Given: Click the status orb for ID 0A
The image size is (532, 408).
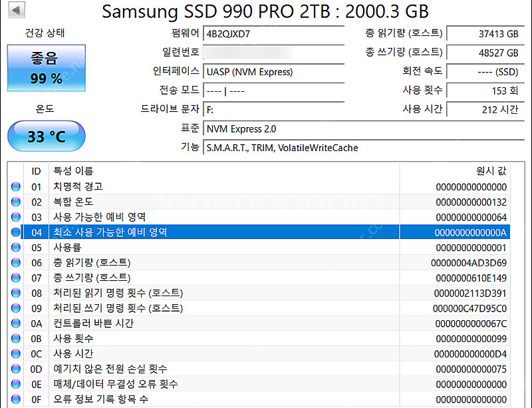Looking at the screenshot, I should pyautogui.click(x=15, y=323).
